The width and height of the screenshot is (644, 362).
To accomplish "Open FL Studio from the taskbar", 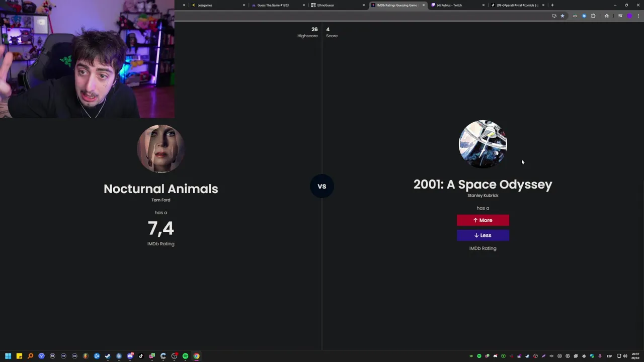I will pos(86,356).
